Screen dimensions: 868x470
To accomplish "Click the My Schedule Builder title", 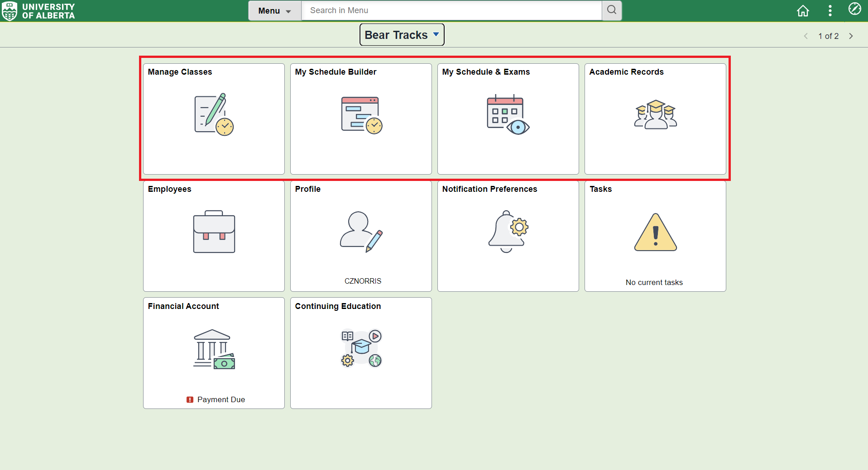I will pos(336,72).
